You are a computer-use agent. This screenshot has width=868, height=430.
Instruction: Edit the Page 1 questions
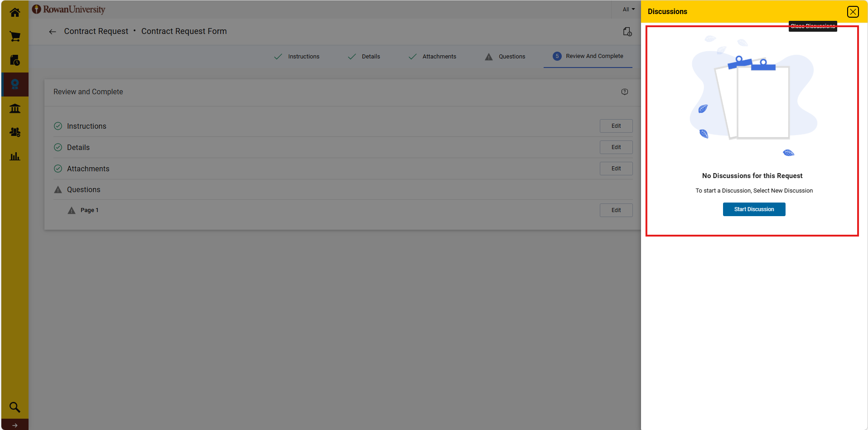coord(616,210)
